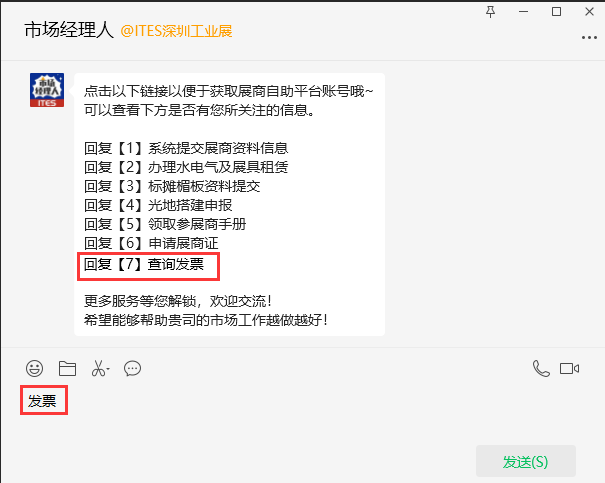Open the three-dot chat info menu
The width and height of the screenshot is (605, 483).
tap(589, 37)
